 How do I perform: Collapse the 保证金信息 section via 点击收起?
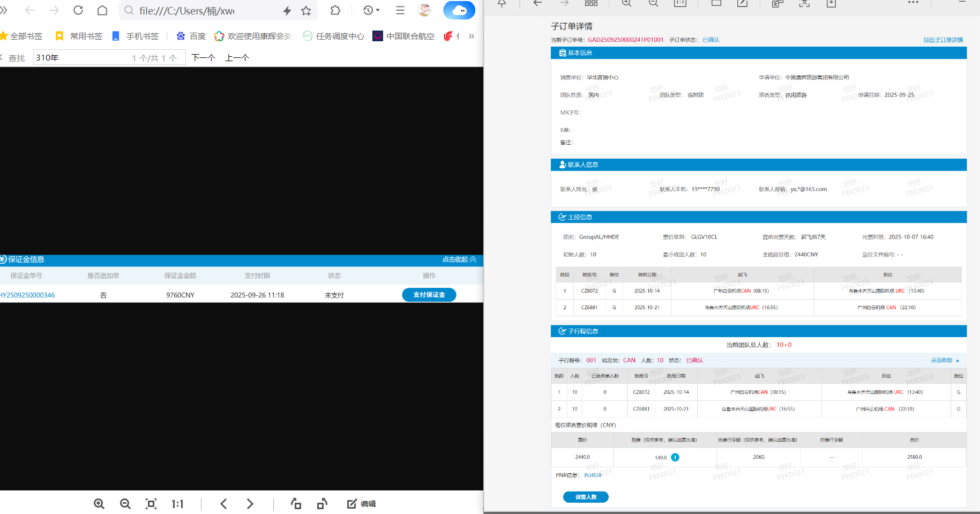(x=459, y=259)
